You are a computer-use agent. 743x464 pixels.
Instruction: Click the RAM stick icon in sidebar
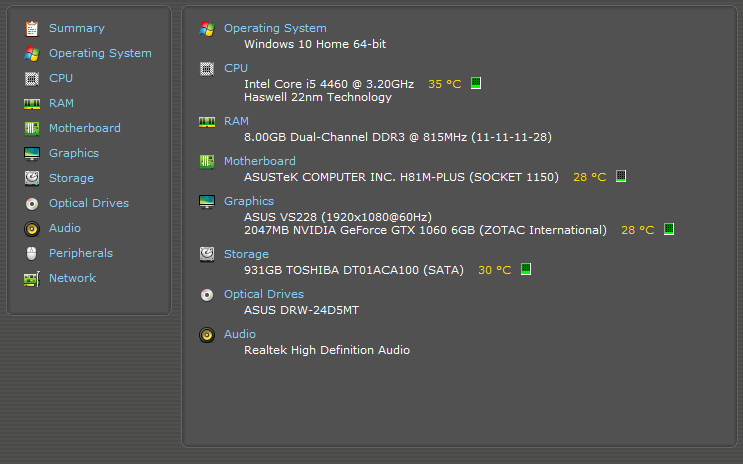[x=32, y=103]
